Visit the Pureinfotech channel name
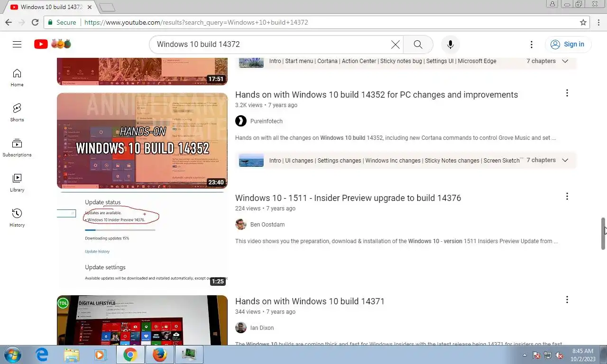The height and width of the screenshot is (364, 607). coord(267,121)
